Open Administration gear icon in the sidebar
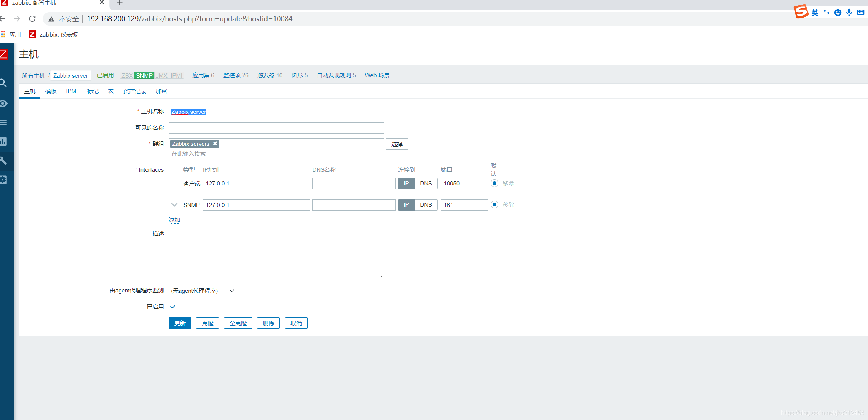This screenshot has width=868, height=420. pos(3,180)
